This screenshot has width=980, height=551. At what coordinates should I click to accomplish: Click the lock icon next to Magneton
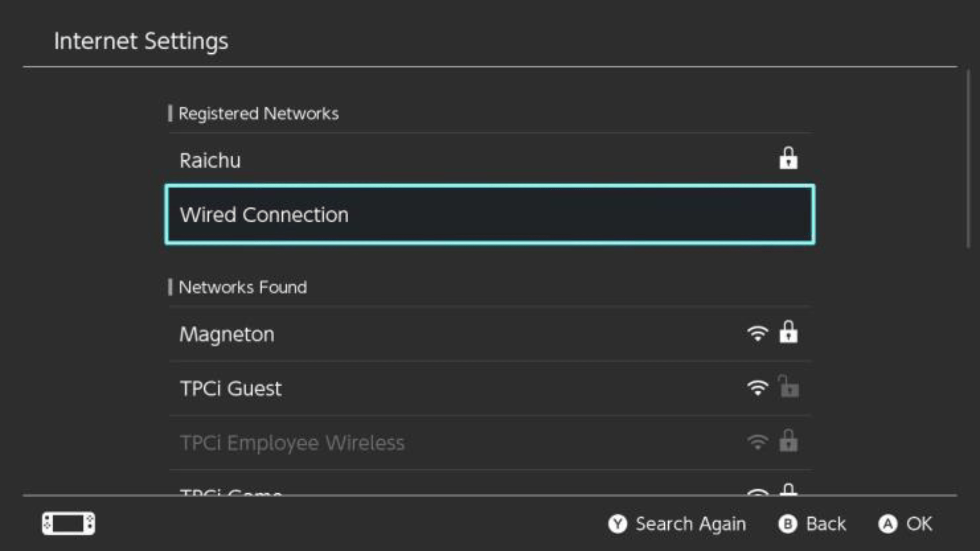click(x=788, y=331)
